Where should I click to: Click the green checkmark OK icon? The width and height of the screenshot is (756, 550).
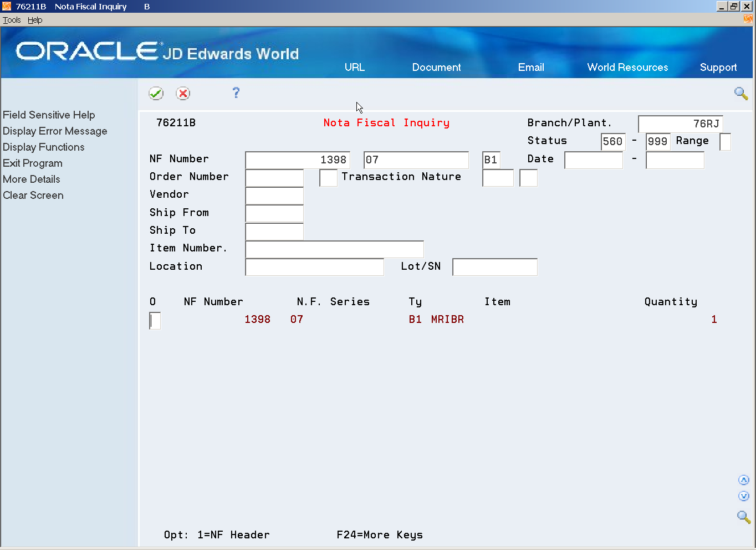[x=156, y=94]
